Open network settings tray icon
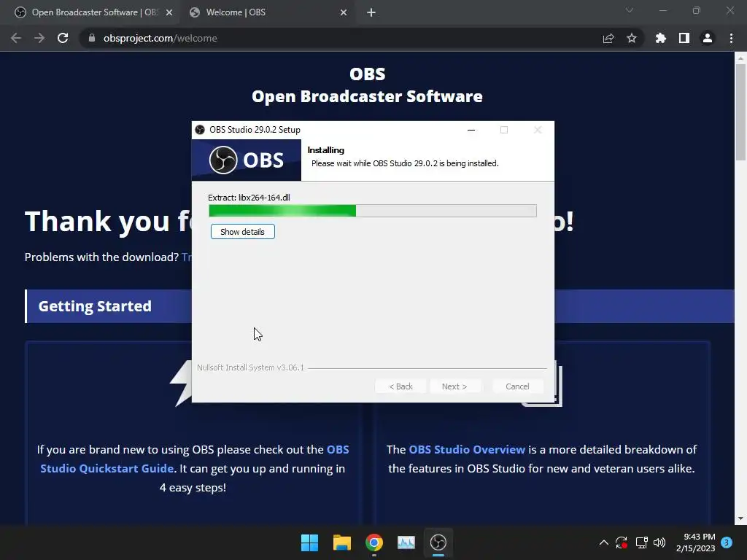The width and height of the screenshot is (747, 560). click(x=641, y=542)
